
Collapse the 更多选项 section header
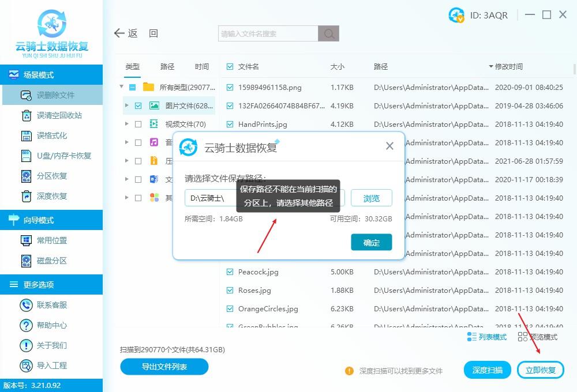(x=51, y=284)
